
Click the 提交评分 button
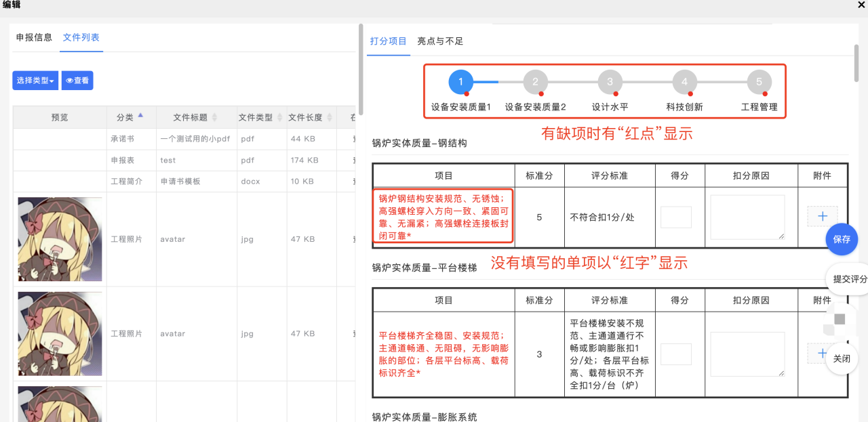(849, 279)
